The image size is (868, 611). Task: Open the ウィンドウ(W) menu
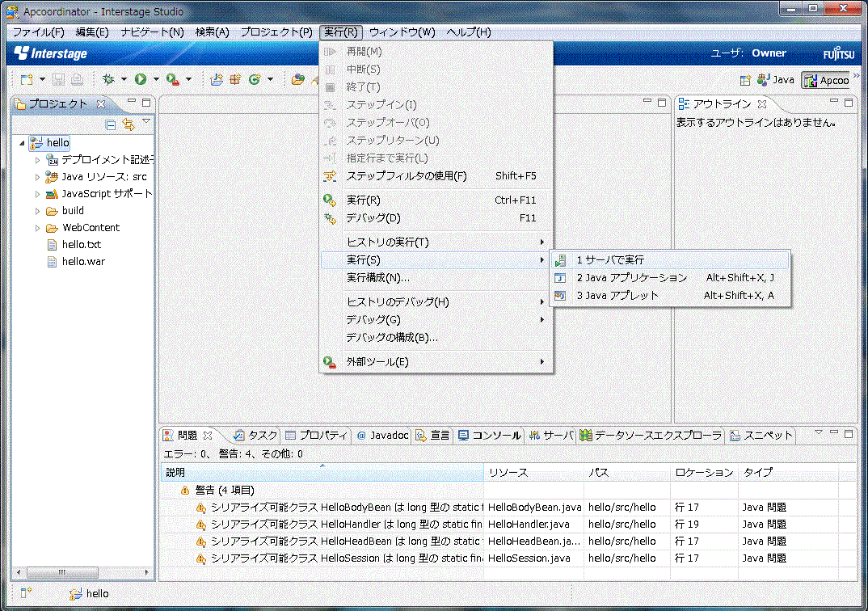[x=402, y=32]
